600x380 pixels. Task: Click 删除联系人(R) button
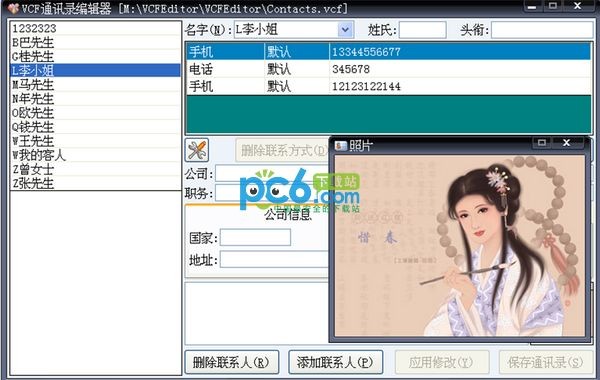(232, 362)
